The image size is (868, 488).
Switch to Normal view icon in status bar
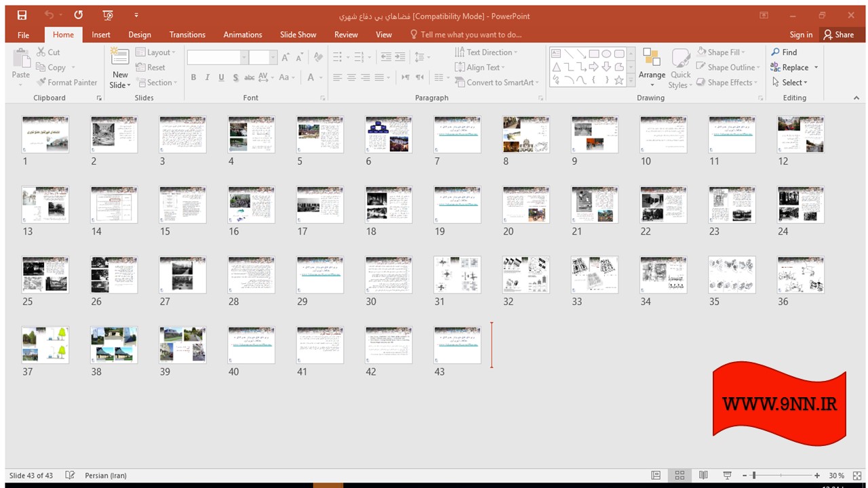tap(656, 475)
